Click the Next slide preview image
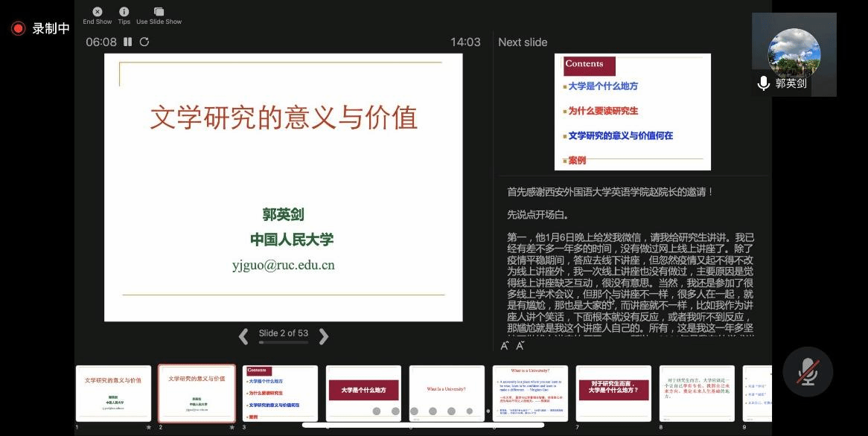Screen dimensions: 868x436 pos(632,112)
